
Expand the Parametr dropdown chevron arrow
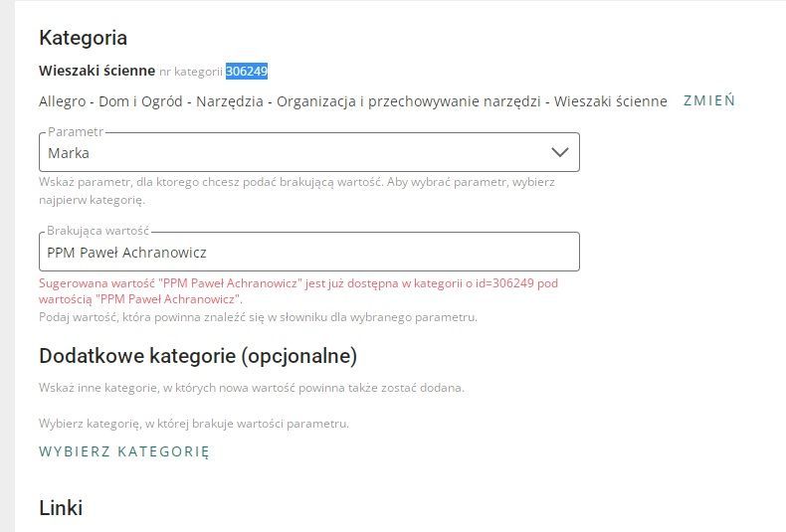click(x=560, y=152)
